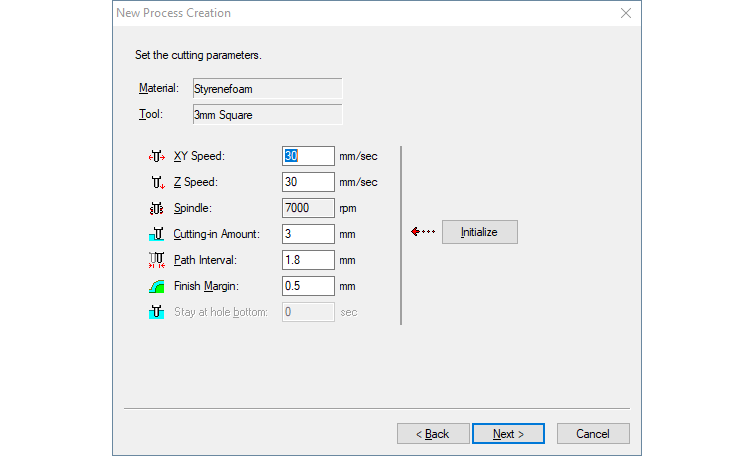Image resolution: width=754 pixels, height=456 pixels.
Task: Click into the Path Interval field
Action: point(308,260)
